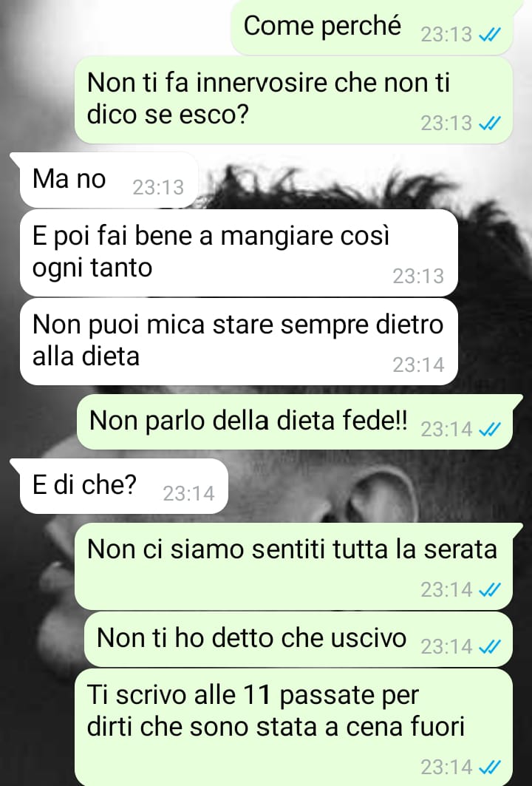The width and height of the screenshot is (532, 786).
Task: Click blue double-check on 'dico se esco?' message
Action: click(x=490, y=123)
